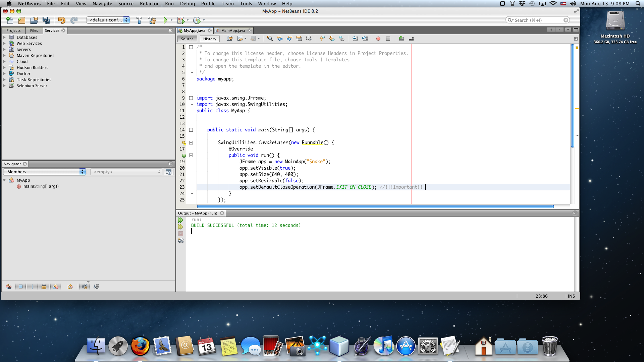Toggle Show Static Members filter in Navigator
The height and width of the screenshot is (362, 644).
[32, 287]
